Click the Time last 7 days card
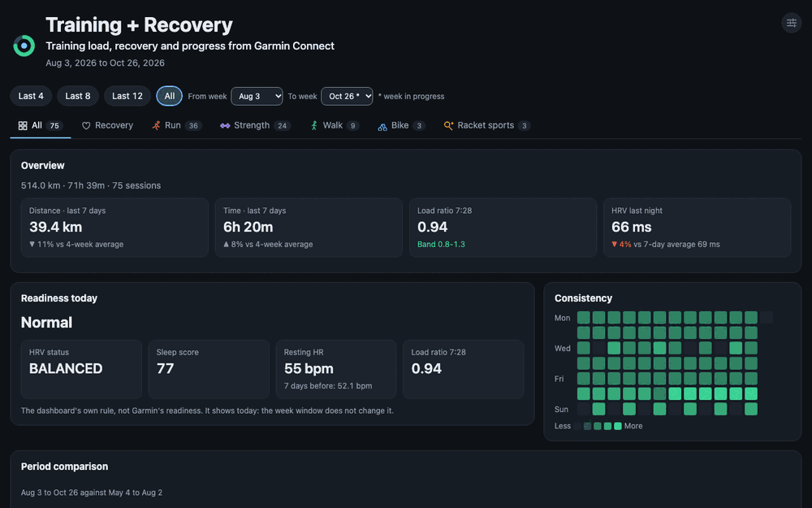This screenshot has width=812, height=508. 309,228
